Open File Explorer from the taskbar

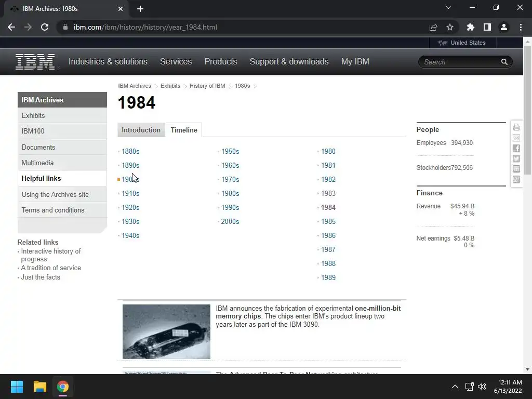pyautogui.click(x=39, y=387)
